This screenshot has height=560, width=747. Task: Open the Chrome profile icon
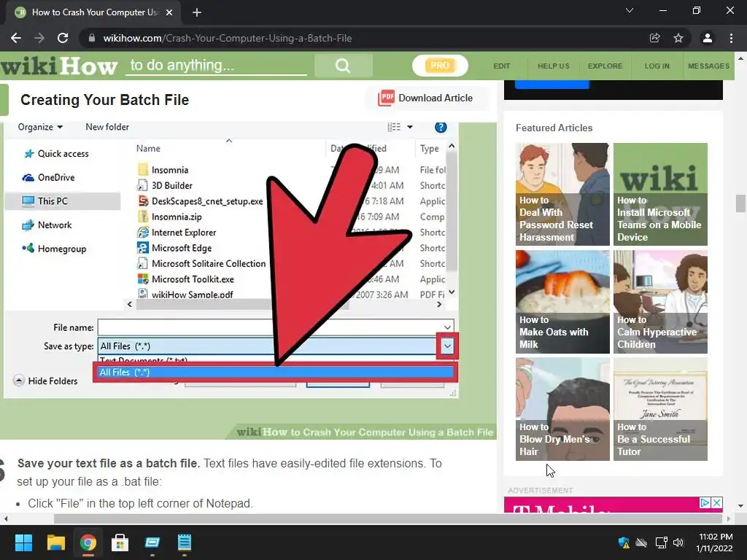708,38
